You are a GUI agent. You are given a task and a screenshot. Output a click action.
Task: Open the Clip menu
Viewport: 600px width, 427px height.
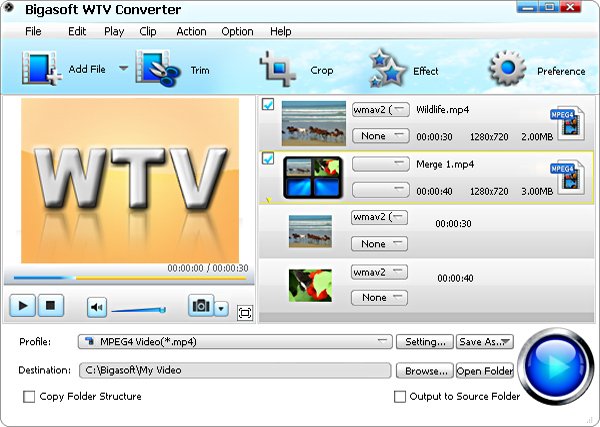(x=148, y=31)
